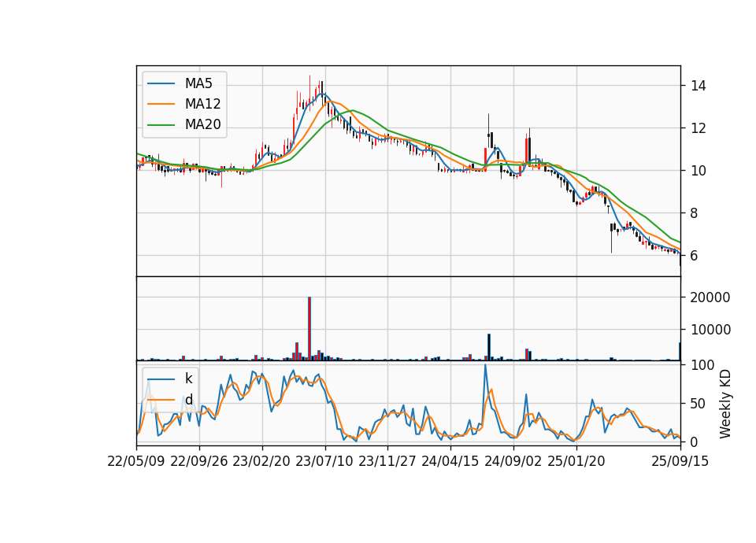The height and width of the screenshot is (543, 756).
Task: Click the volume axis value 20000
Action: pyautogui.click(x=710, y=297)
